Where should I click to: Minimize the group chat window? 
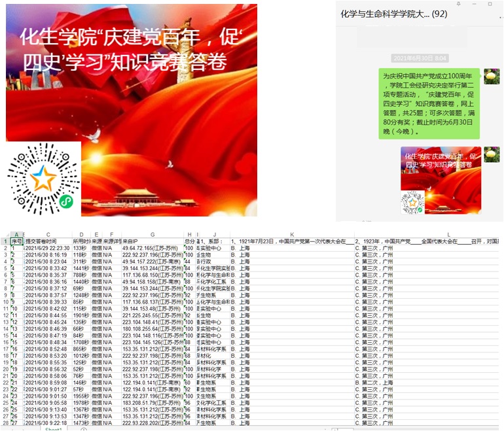pyautogui.click(x=475, y=5)
